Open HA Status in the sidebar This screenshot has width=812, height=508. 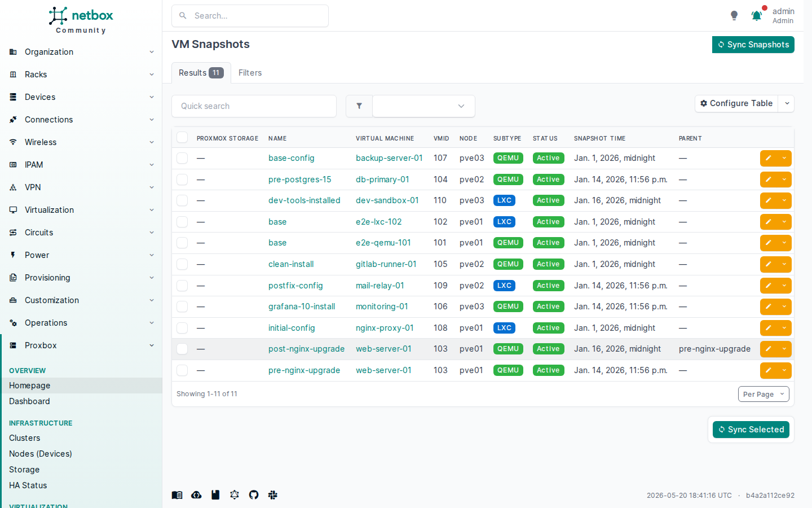tap(81, 485)
